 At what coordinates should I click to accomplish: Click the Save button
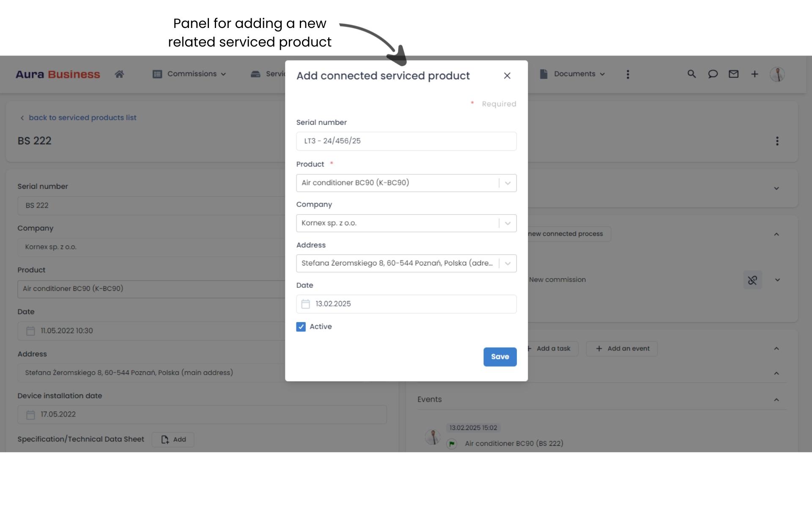pos(500,357)
